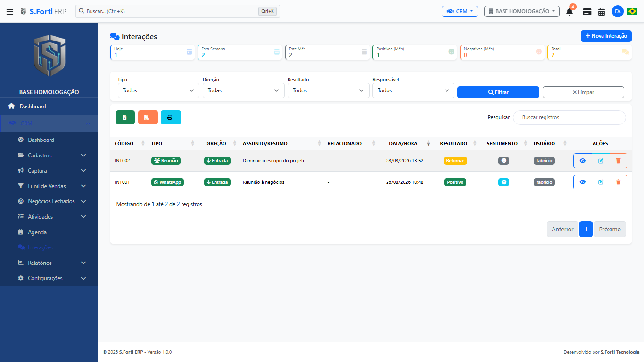Open the Direção filter dropdown
Viewport: 644px width, 362px height.
243,90
